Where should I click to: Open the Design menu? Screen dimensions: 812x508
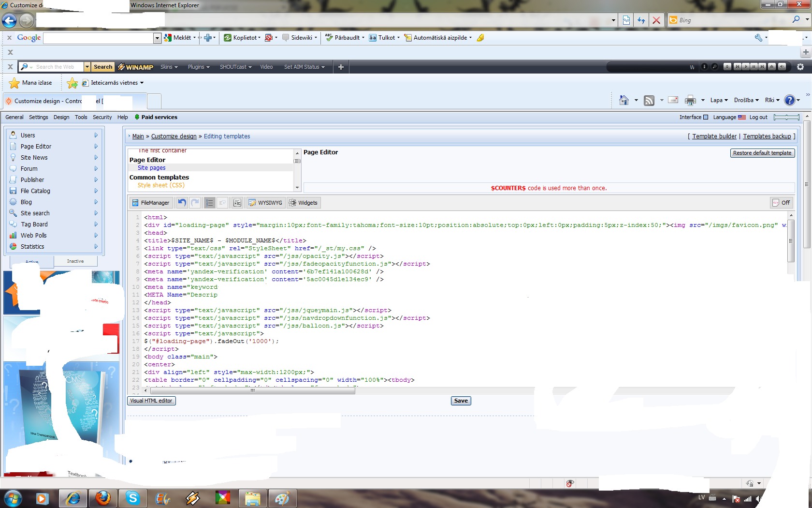[61, 117]
